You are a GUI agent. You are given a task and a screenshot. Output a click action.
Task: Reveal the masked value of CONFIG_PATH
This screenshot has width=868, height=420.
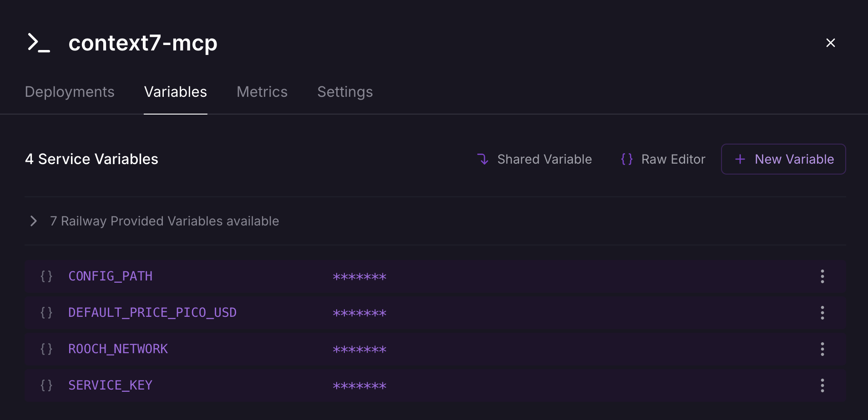359,277
